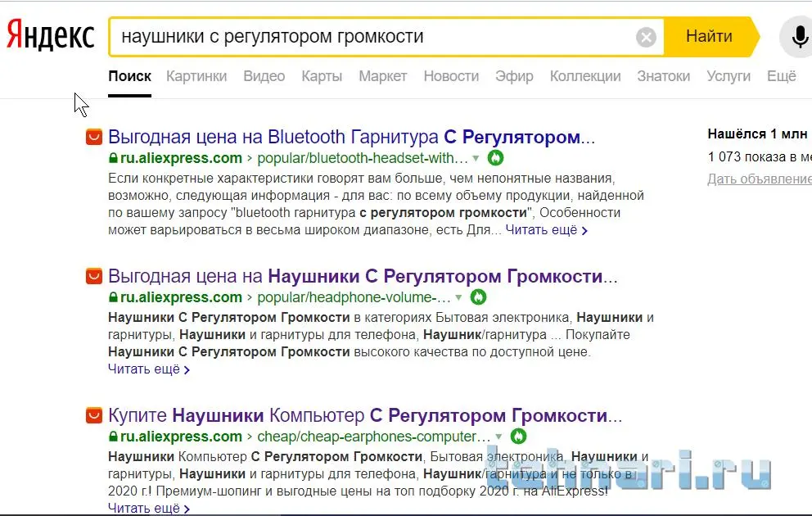
Task: Click ru.aliexpress.com domain in headphone-volume result
Action: [181, 296]
